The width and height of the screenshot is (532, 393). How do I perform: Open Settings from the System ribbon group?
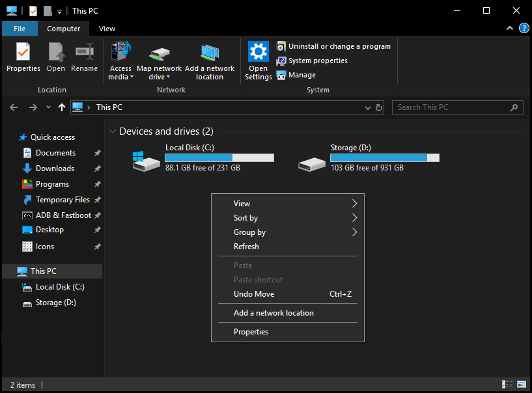click(258, 59)
